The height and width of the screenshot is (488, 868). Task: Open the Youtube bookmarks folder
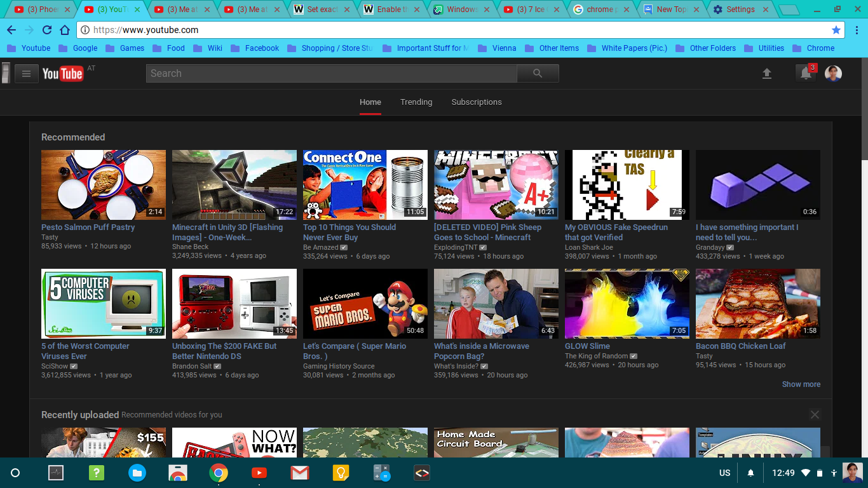point(29,48)
